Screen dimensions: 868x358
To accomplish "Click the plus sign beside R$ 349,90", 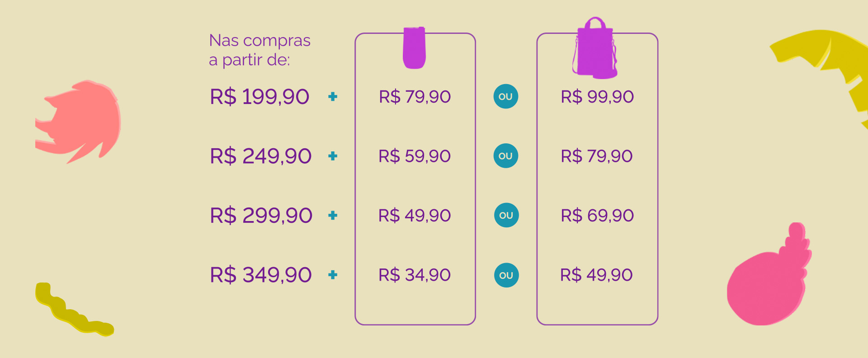I will pos(333,274).
